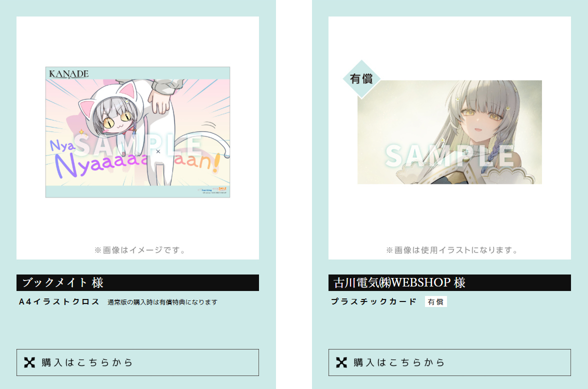Click the silver-haired girl plastic card illustration
This screenshot has height=389, width=588.
pos(449,132)
